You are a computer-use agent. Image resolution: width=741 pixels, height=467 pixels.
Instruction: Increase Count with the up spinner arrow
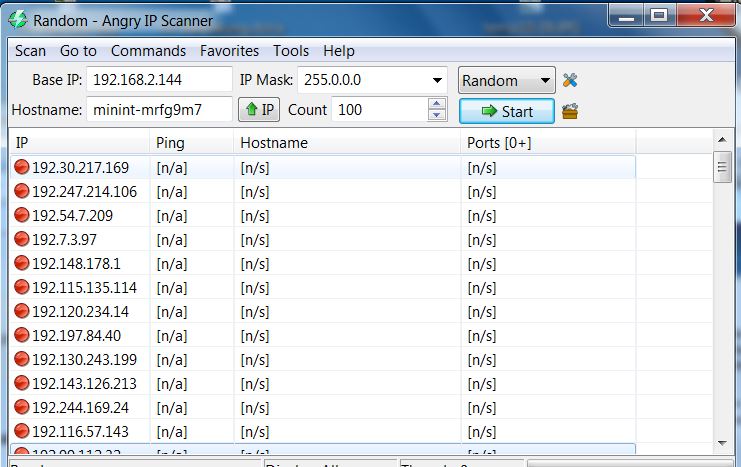click(437, 104)
